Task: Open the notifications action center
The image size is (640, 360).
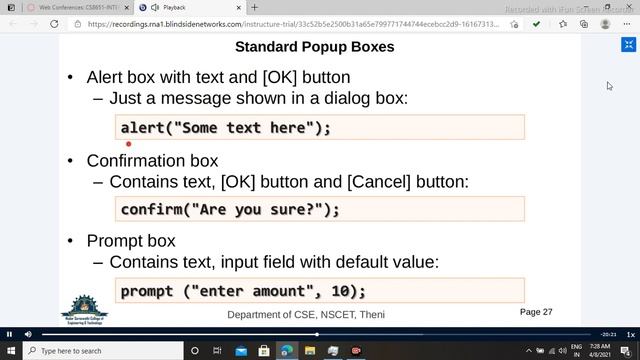Action: (625, 351)
